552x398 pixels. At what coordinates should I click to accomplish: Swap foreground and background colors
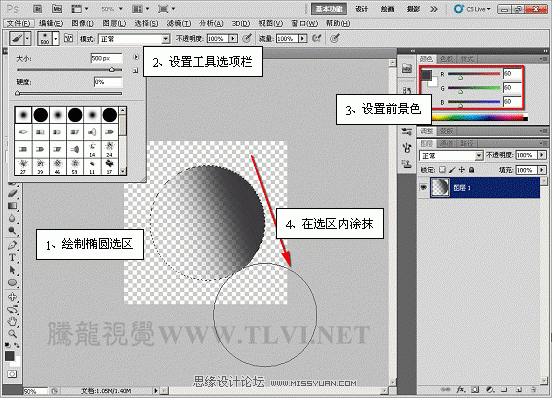point(17,345)
